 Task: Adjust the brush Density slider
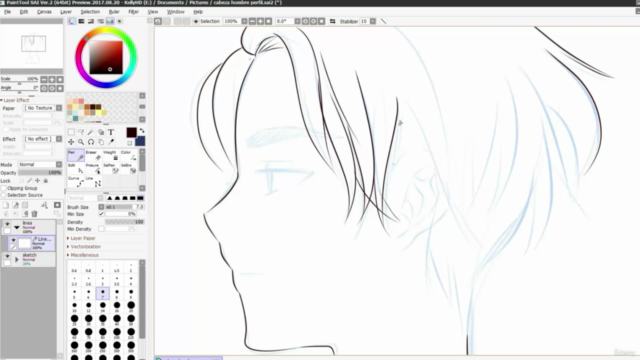pos(124,222)
